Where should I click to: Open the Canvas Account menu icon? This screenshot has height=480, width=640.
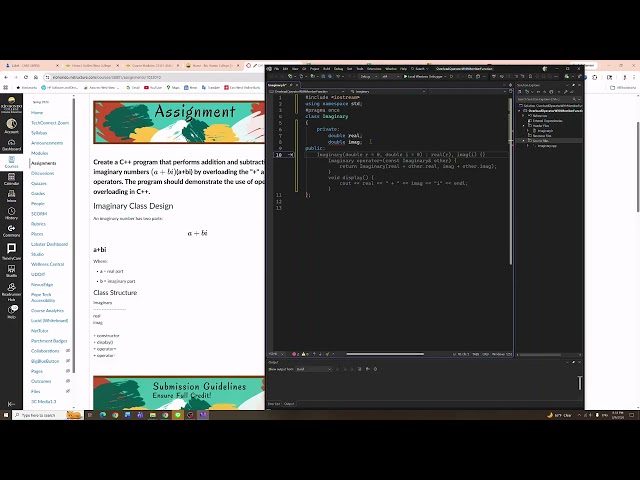coord(11,126)
